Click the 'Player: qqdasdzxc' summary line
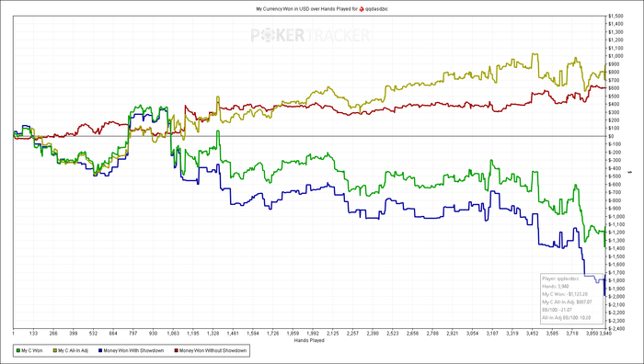Image resolution: width=644 pixels, height=364 pixels. (x=560, y=279)
